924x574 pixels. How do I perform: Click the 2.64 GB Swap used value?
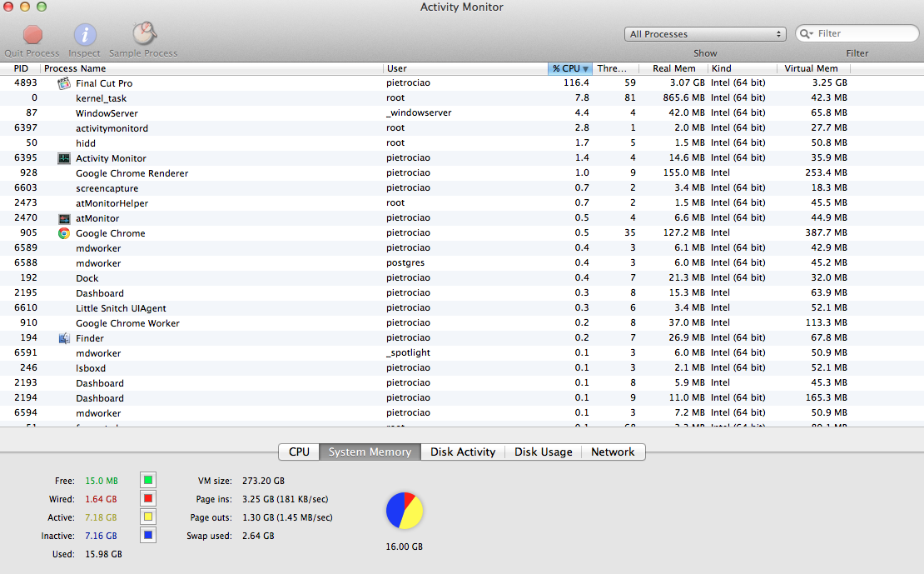pos(258,536)
